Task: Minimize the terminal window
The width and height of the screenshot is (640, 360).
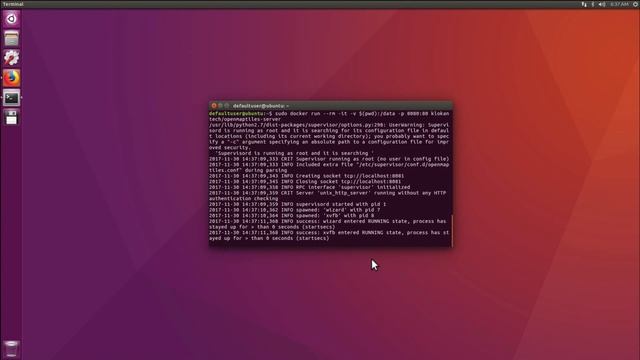Action: point(220,106)
